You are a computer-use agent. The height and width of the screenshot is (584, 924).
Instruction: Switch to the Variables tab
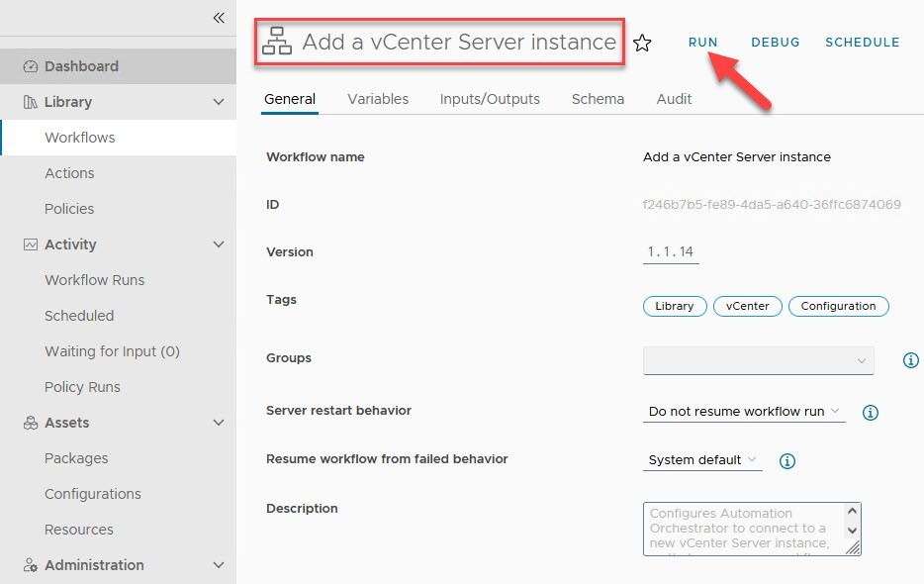click(378, 99)
